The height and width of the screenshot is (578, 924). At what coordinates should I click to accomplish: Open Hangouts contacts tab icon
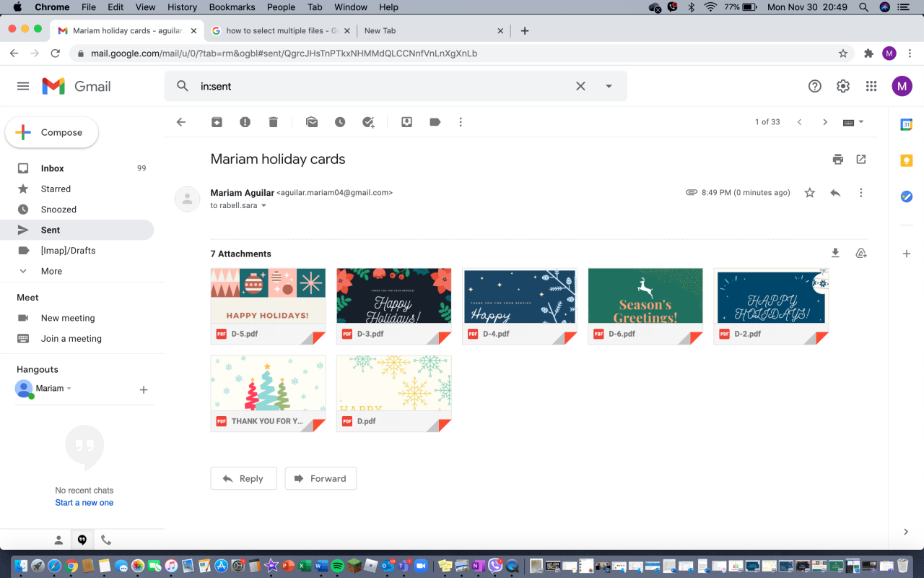tap(59, 540)
